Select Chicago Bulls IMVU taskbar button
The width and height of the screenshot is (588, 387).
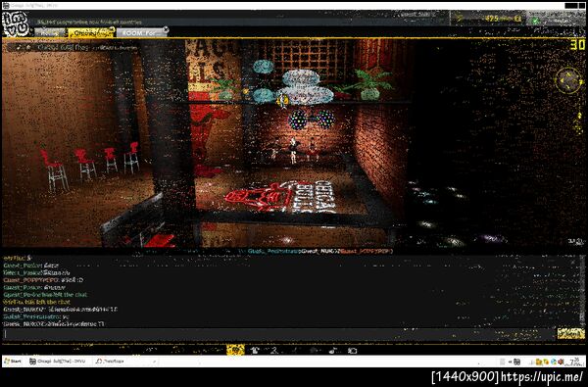[58, 362]
